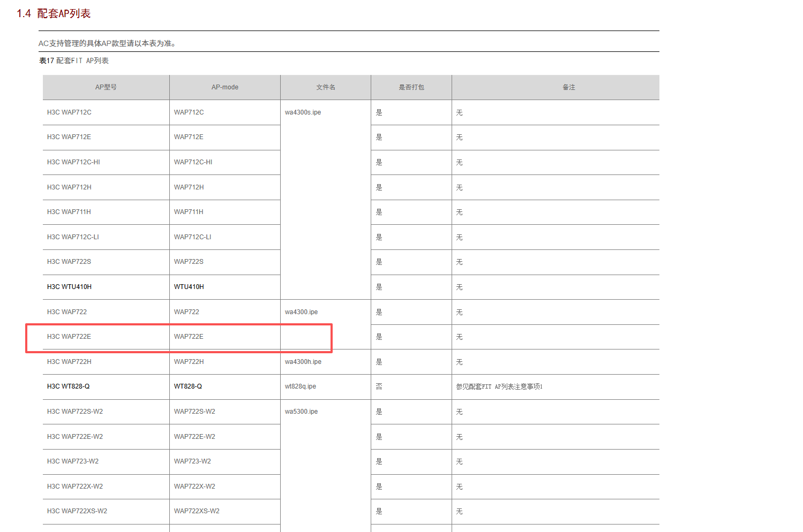Click the H3C WAP722E cell in highlighted row

pyautogui.click(x=69, y=337)
